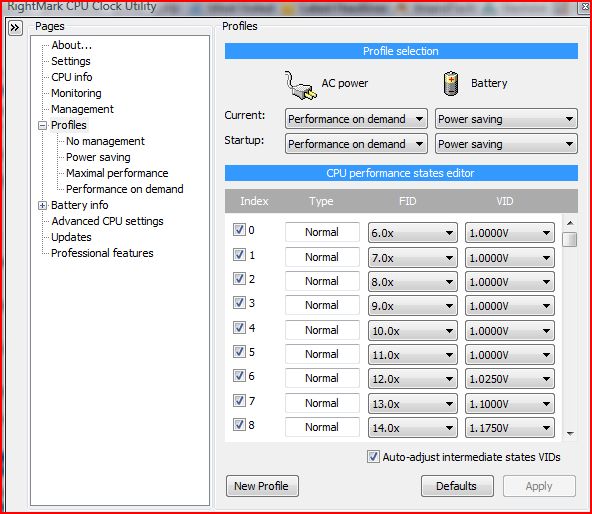Viewport: 592px width, 514px height.
Task: Click the New Profile button
Action: coord(262,486)
